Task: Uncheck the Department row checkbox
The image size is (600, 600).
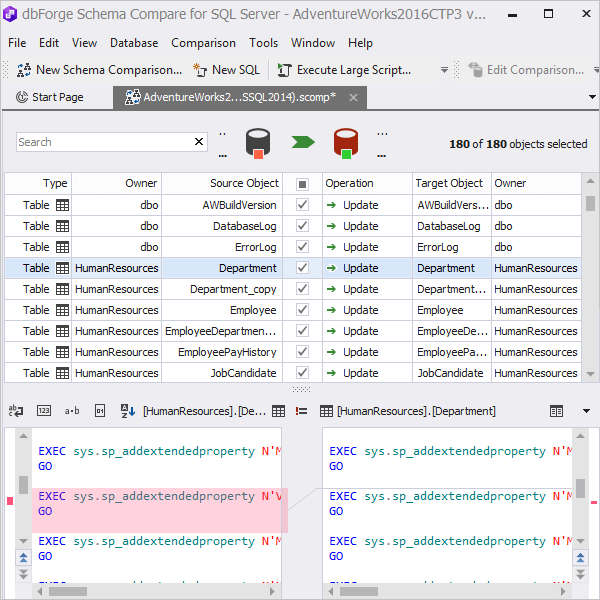Action: coord(302,267)
